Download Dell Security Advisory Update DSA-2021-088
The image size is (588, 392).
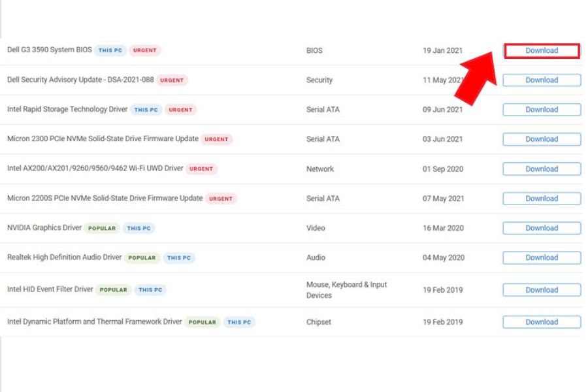tap(542, 80)
